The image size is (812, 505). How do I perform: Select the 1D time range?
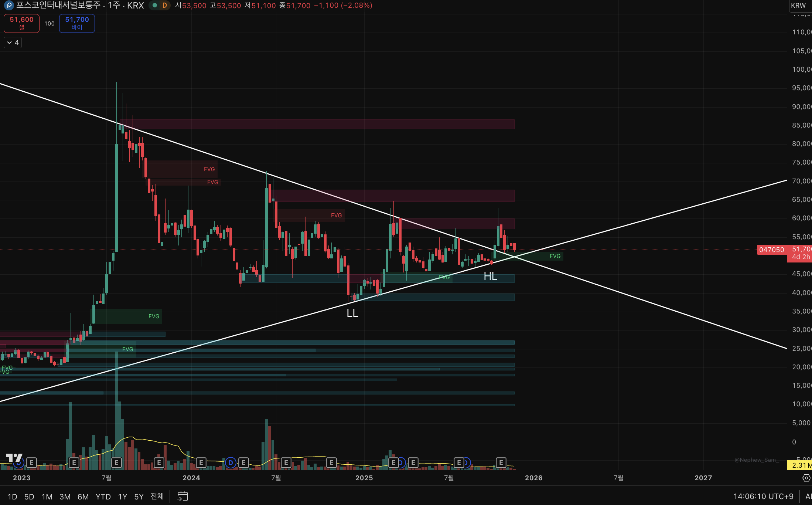click(x=13, y=496)
